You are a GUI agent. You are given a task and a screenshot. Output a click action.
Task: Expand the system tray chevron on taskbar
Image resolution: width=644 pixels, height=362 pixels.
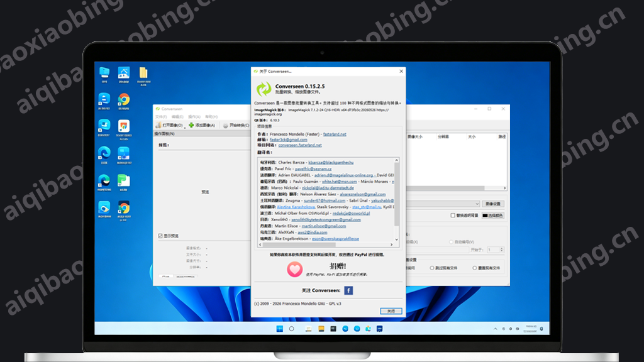click(x=496, y=329)
